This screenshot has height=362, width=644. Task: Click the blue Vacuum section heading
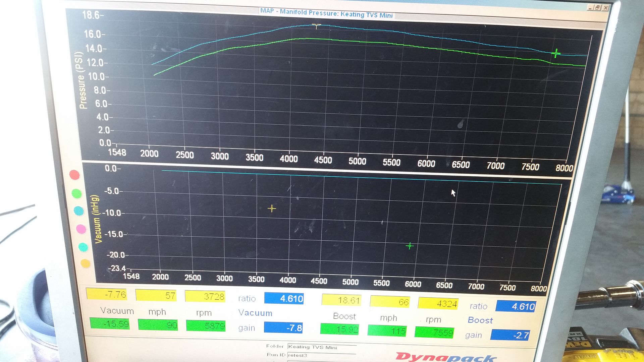[255, 313]
